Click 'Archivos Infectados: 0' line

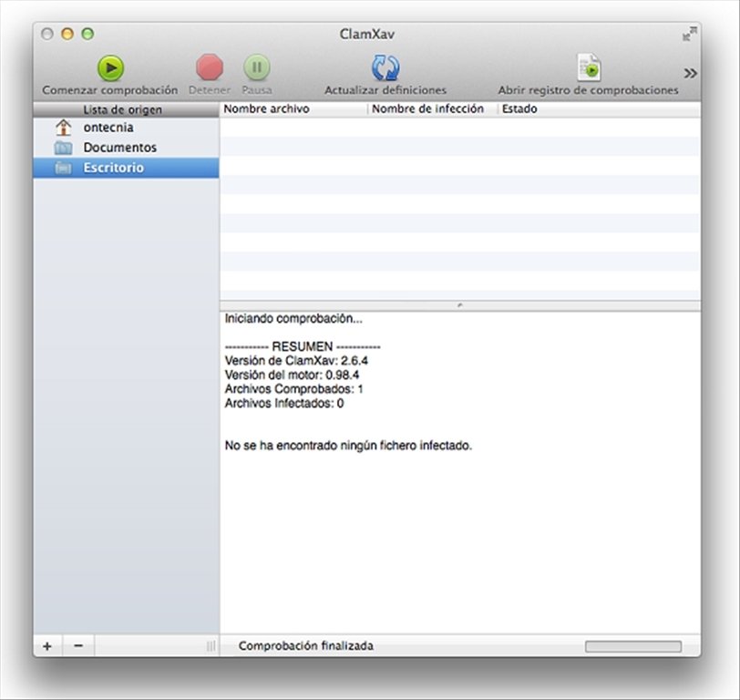(284, 403)
